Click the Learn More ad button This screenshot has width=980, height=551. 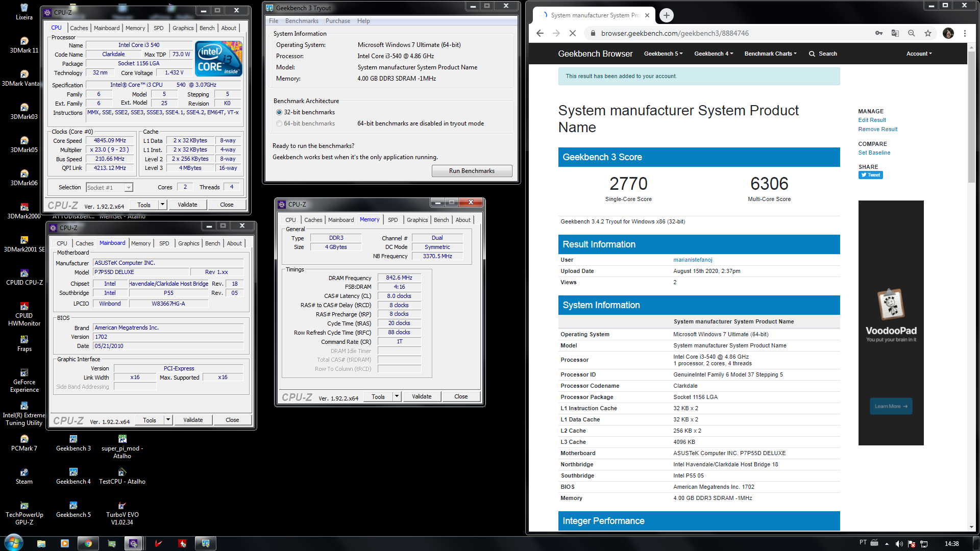[891, 406]
